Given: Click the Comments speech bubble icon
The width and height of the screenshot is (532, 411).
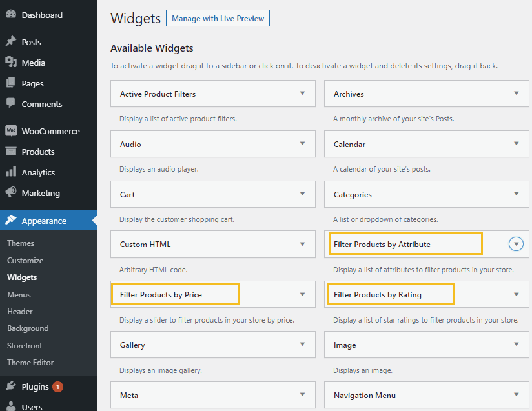Looking at the screenshot, I should click(11, 103).
